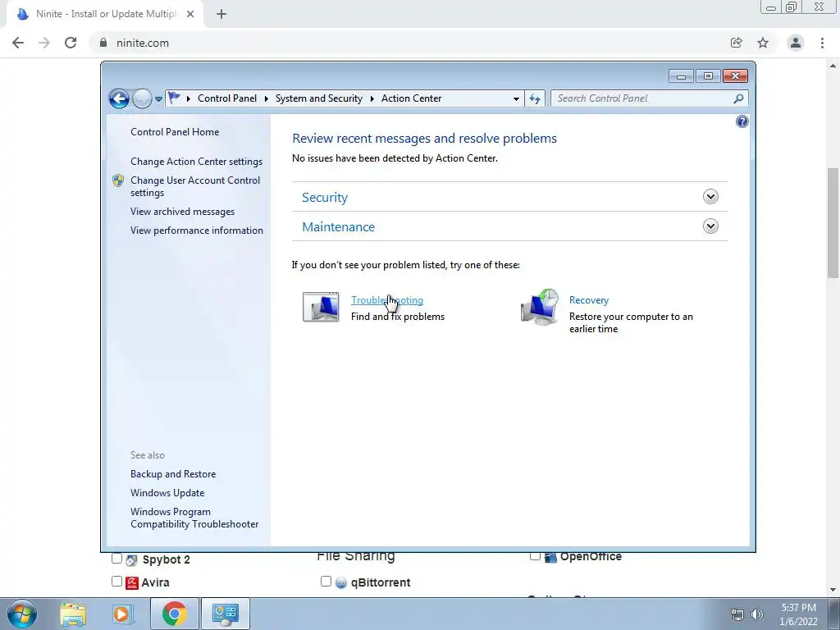Click the refresh button beside the address bar
The width and height of the screenshot is (840, 630).
click(x=535, y=98)
